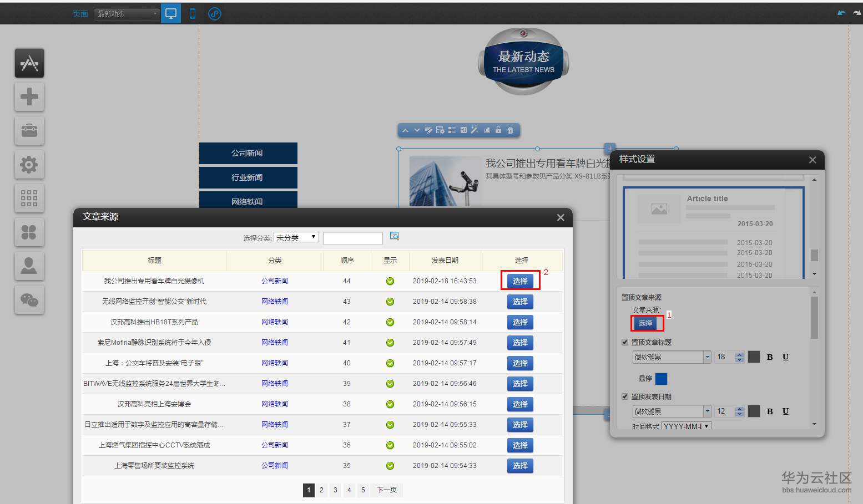Click the unlock padlock icon
The image size is (863, 504).
click(x=498, y=130)
